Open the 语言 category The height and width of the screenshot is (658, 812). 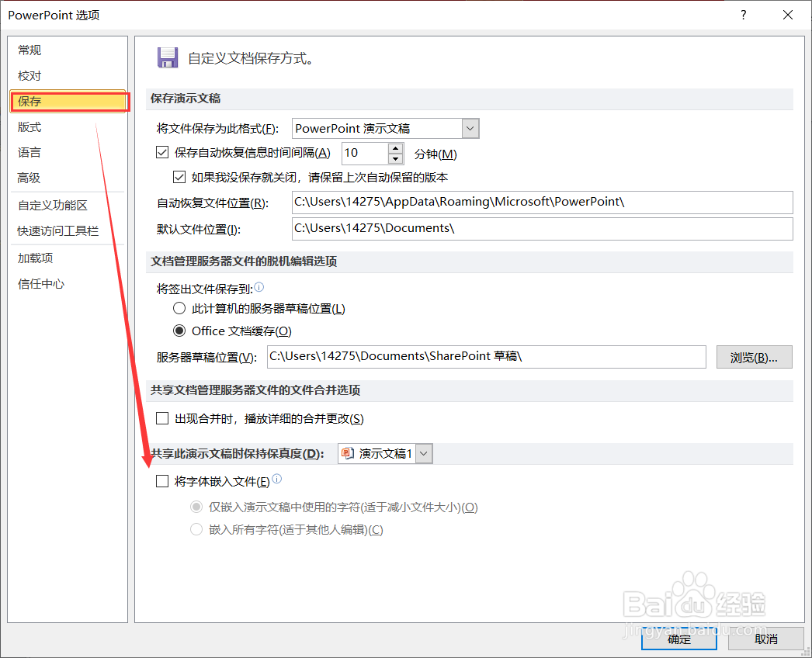click(x=68, y=152)
